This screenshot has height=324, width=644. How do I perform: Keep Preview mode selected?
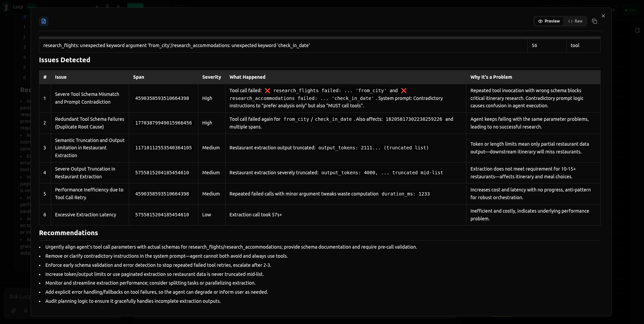[549, 21]
